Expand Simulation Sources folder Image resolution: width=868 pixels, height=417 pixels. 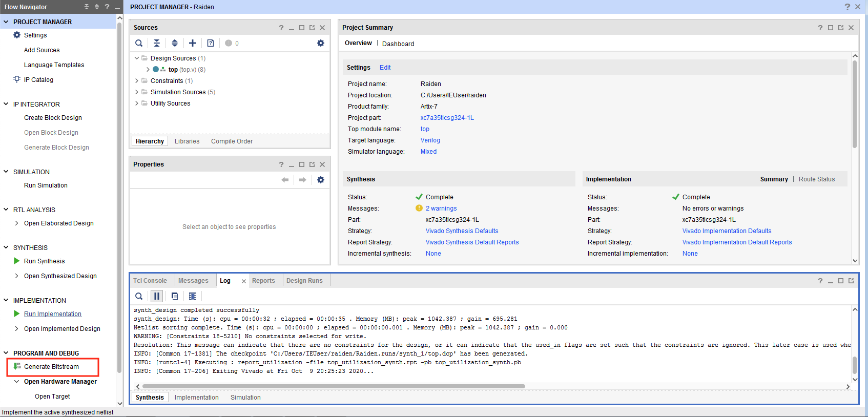tap(137, 92)
